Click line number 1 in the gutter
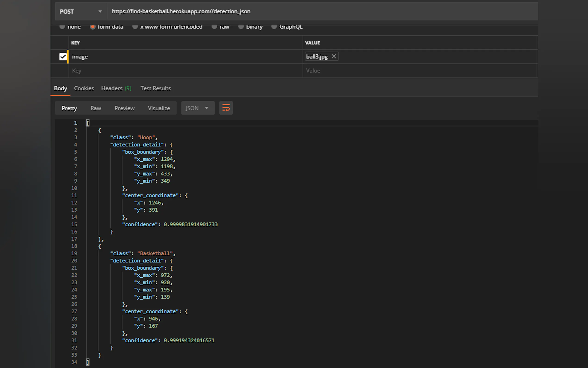The width and height of the screenshot is (588, 368). point(76,123)
